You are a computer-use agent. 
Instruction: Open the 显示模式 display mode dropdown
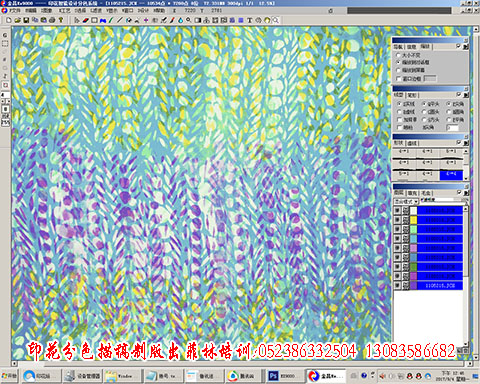pos(406,202)
